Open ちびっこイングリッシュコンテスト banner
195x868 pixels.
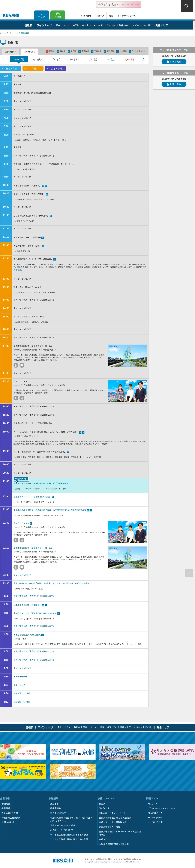23,752
